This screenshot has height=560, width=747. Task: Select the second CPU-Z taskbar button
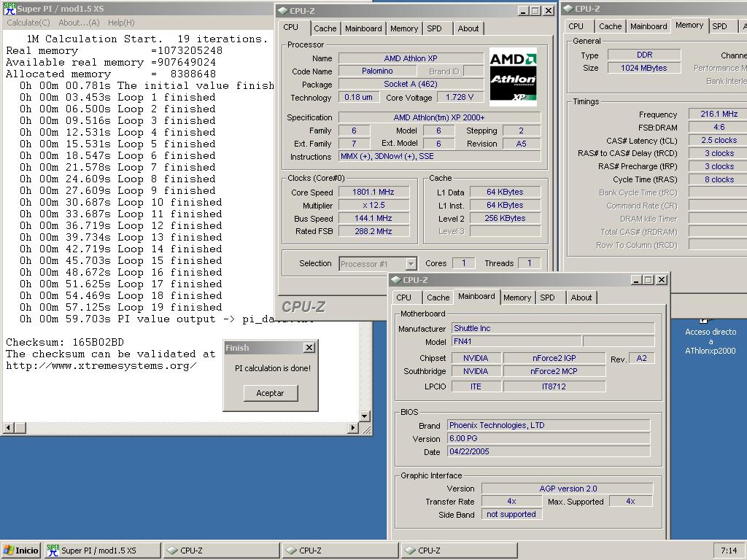pos(340,551)
